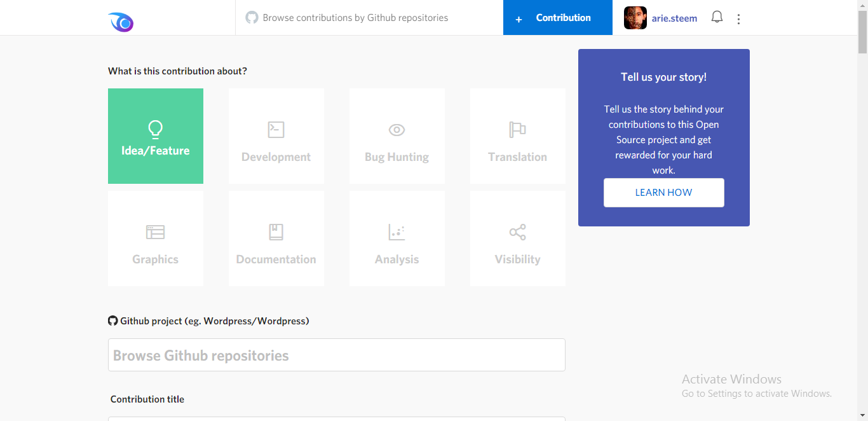Open the notifications bell
Image resolution: width=868 pixels, height=421 pixels.
point(717,17)
